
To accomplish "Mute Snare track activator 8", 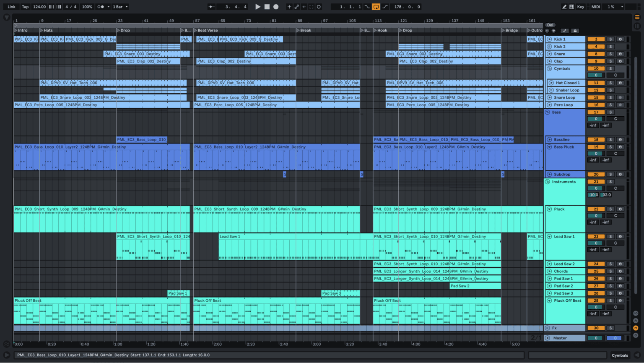I will click(x=596, y=54).
